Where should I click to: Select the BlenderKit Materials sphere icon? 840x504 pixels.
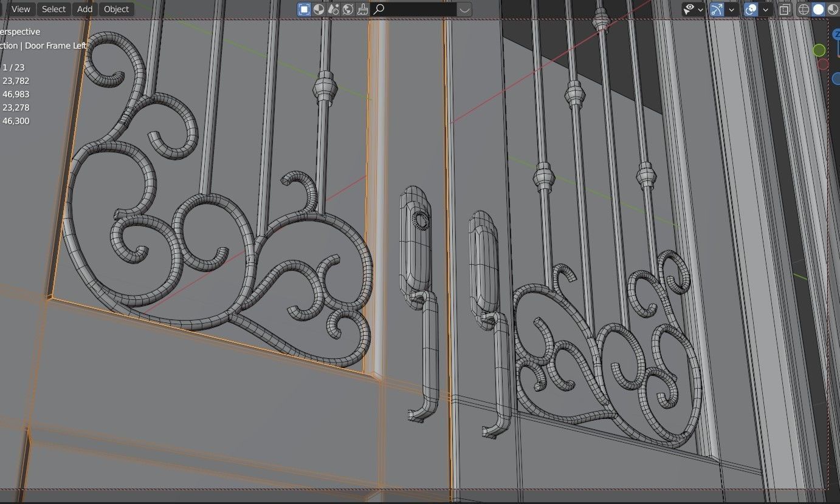click(318, 9)
